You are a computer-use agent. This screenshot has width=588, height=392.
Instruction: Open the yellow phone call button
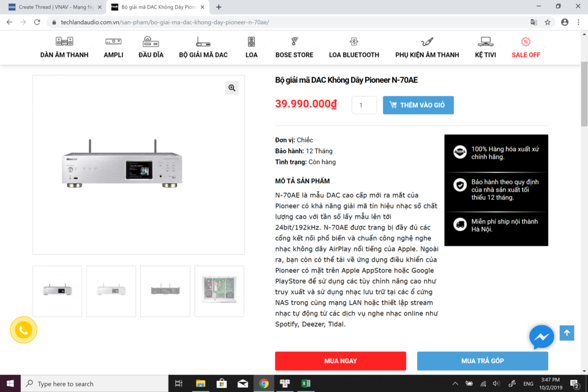[x=24, y=330]
